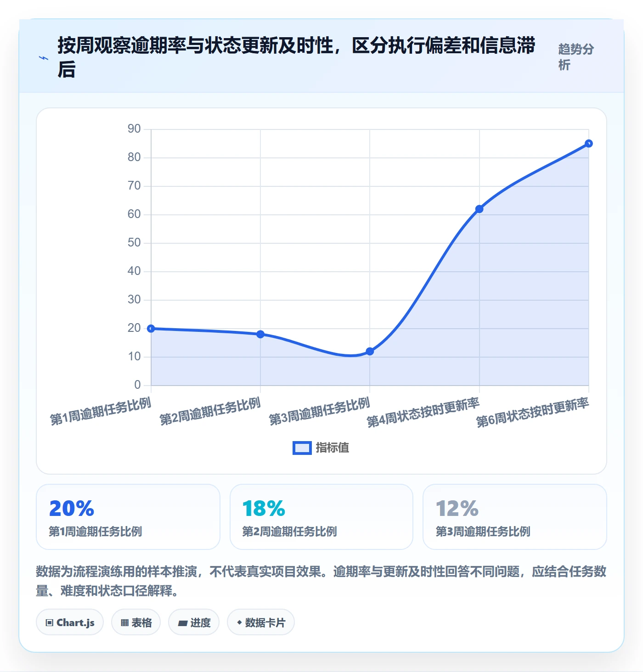Screen dimensions: 643x672
Task: Click the y-axis value 0
Action: (137, 385)
